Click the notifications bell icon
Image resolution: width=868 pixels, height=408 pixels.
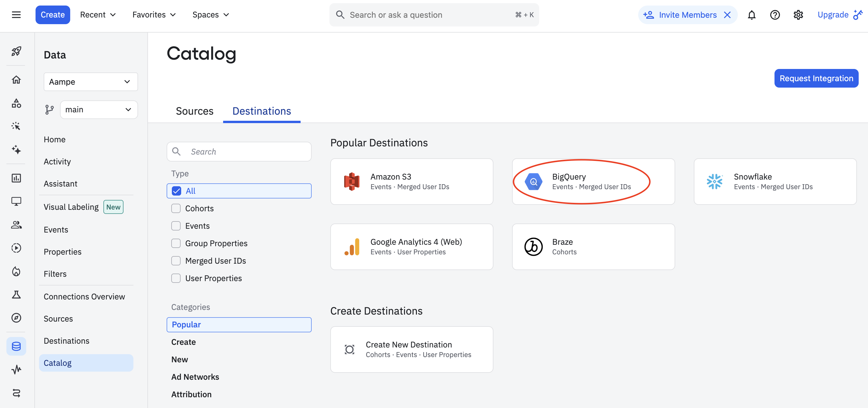click(x=752, y=15)
